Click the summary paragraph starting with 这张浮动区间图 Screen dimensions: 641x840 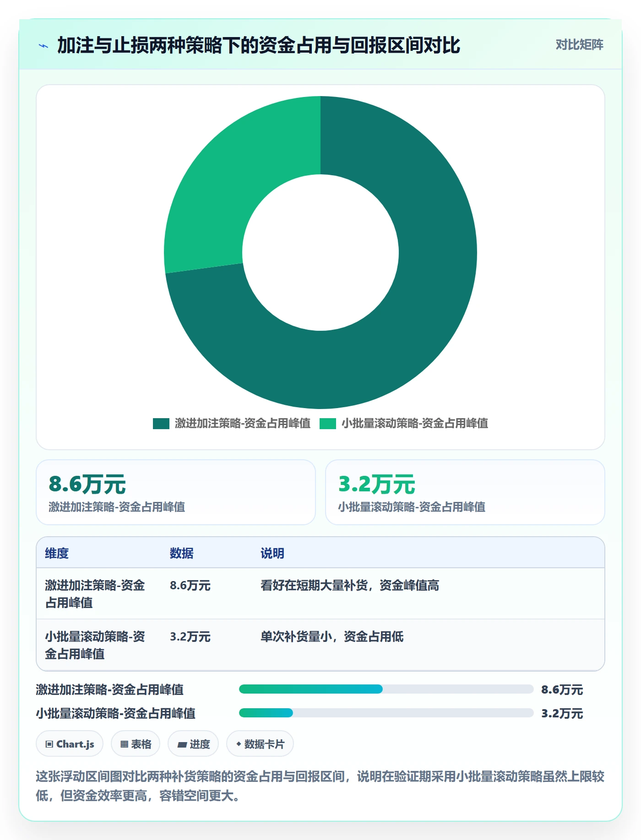320,786
